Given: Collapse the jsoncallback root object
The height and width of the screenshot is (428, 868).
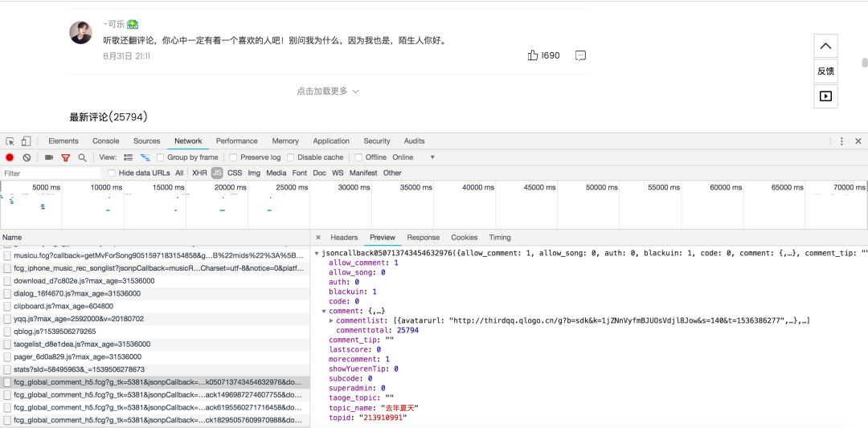Looking at the screenshot, I should pos(317,253).
